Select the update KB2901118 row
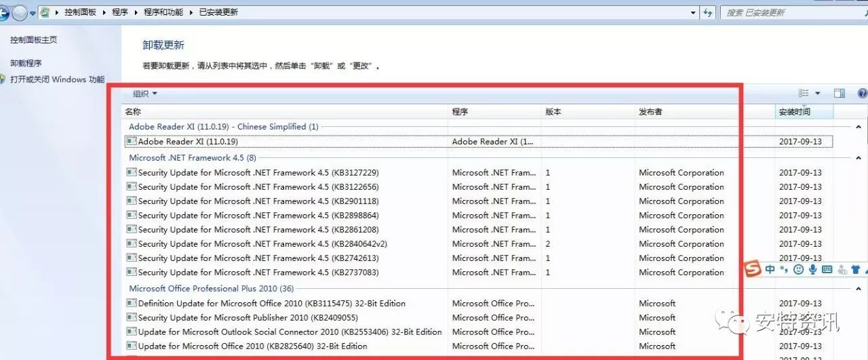Screen dimensions: 868x360 tap(479, 201)
